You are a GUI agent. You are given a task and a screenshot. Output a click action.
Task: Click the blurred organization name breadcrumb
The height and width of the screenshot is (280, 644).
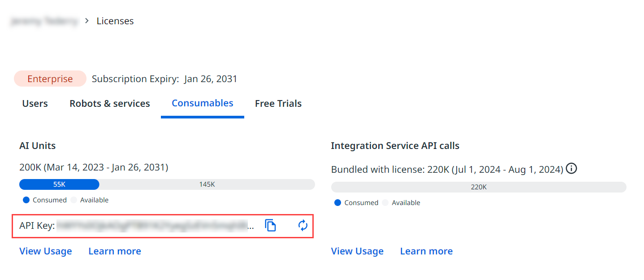click(44, 21)
